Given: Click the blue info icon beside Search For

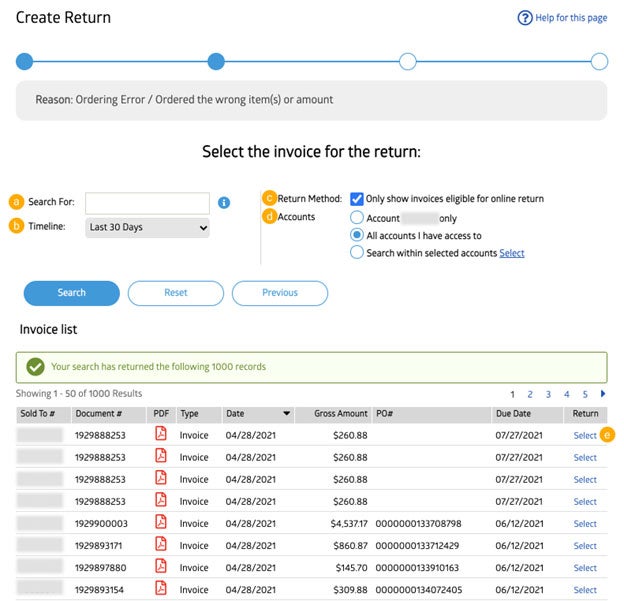Looking at the screenshot, I should pos(224,202).
